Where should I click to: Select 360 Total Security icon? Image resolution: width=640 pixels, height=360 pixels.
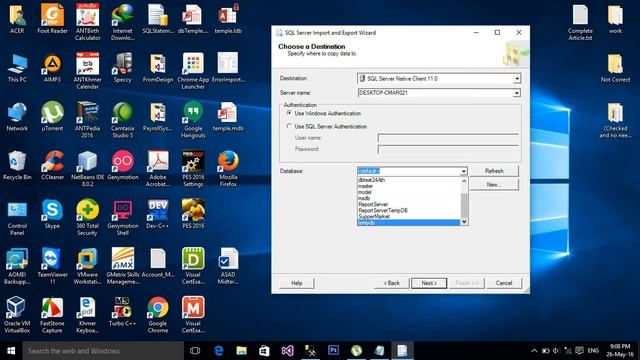pos(87,217)
